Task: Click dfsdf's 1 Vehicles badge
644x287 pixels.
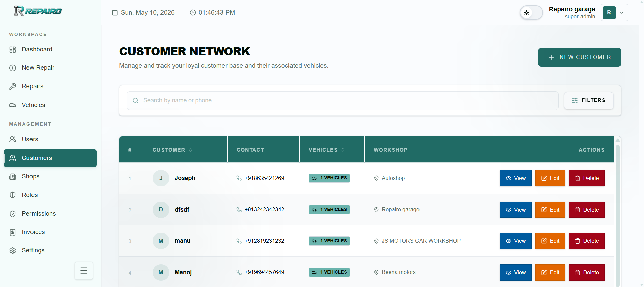Action: (329, 210)
